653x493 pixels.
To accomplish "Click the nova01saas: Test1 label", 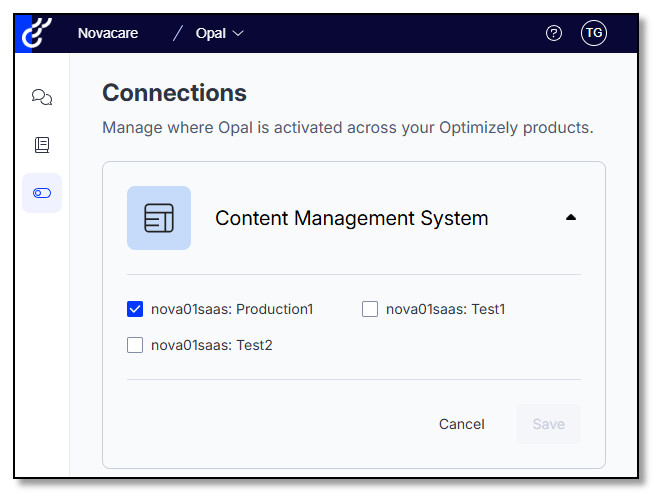I will tap(446, 309).
